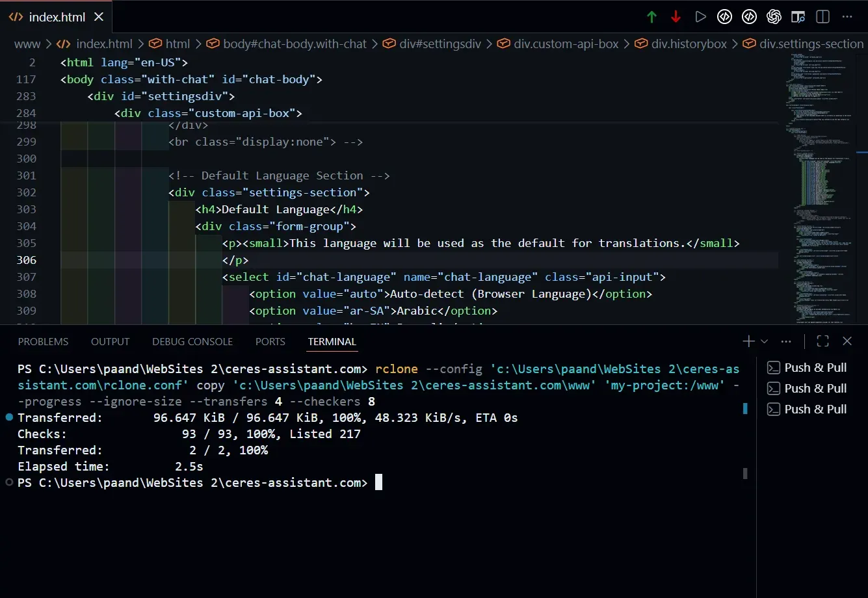
Task: Click the code-circle icon beside the run triangle
Action: click(x=724, y=17)
